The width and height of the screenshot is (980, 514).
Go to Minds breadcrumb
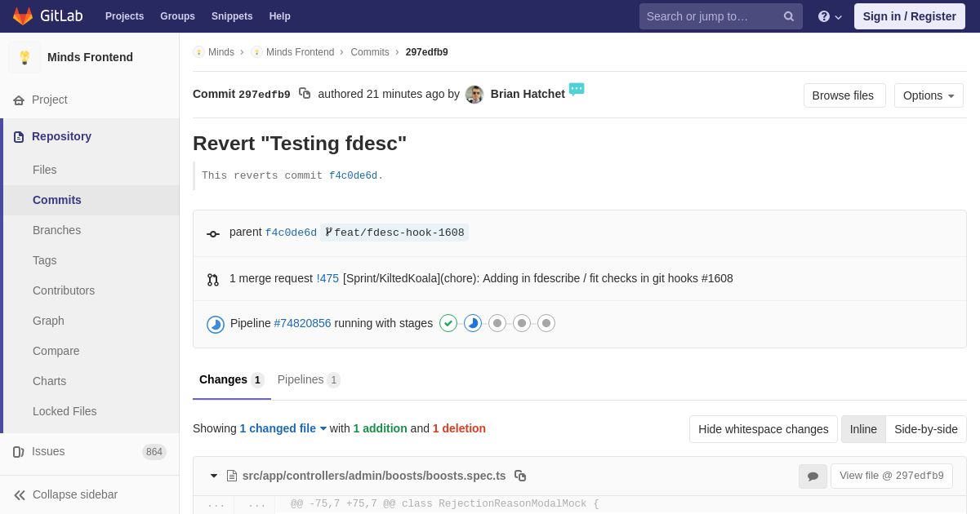221,52
